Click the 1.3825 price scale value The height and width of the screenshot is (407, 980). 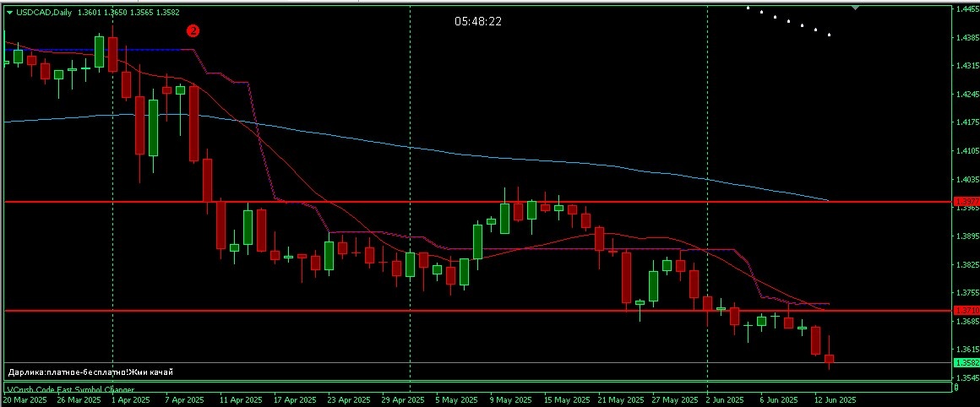[x=966, y=264]
